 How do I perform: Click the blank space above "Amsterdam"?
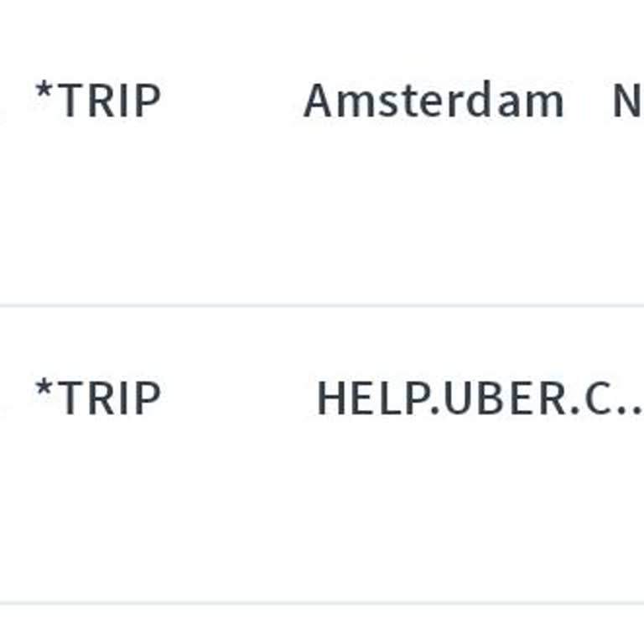tap(433, 34)
